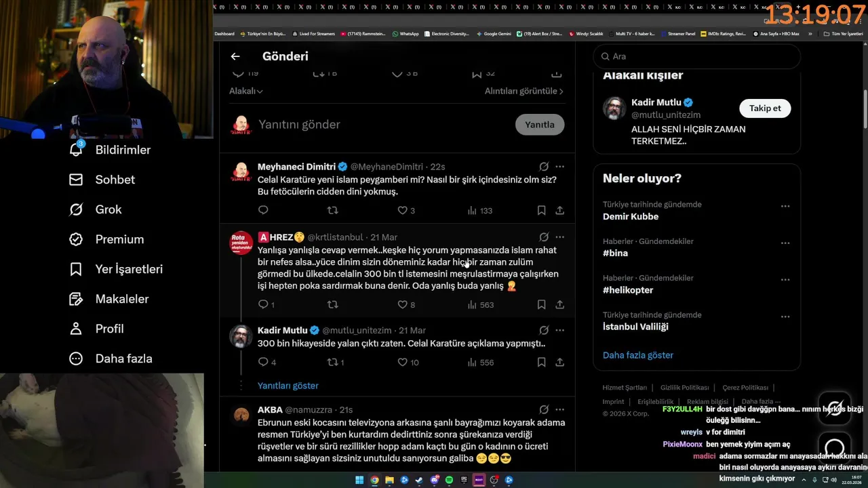Open more options for Demir Kubbe trend

pyautogui.click(x=785, y=206)
